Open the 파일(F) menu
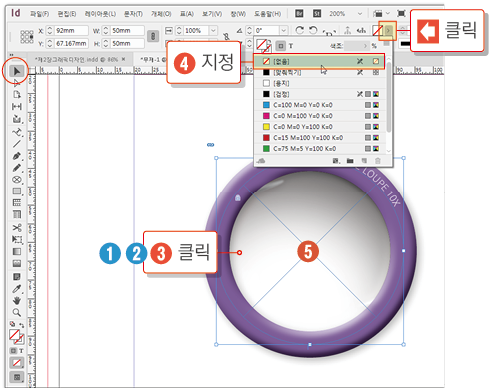The width and height of the screenshot is (489, 388). coord(39,14)
